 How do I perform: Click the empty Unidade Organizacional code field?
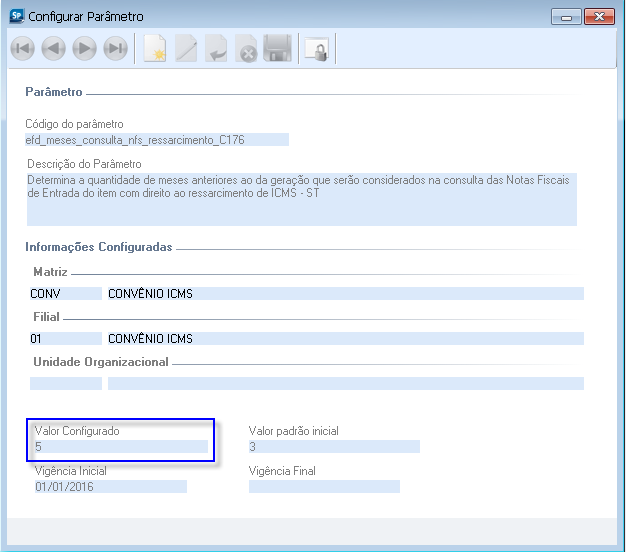pos(66,383)
